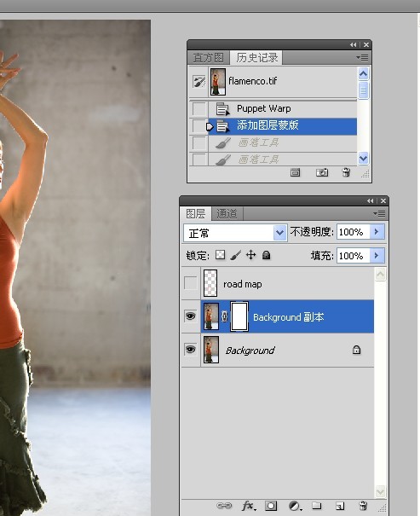This screenshot has width=420, height=516.
Task: Open the fx layer style menu
Action: 249,506
